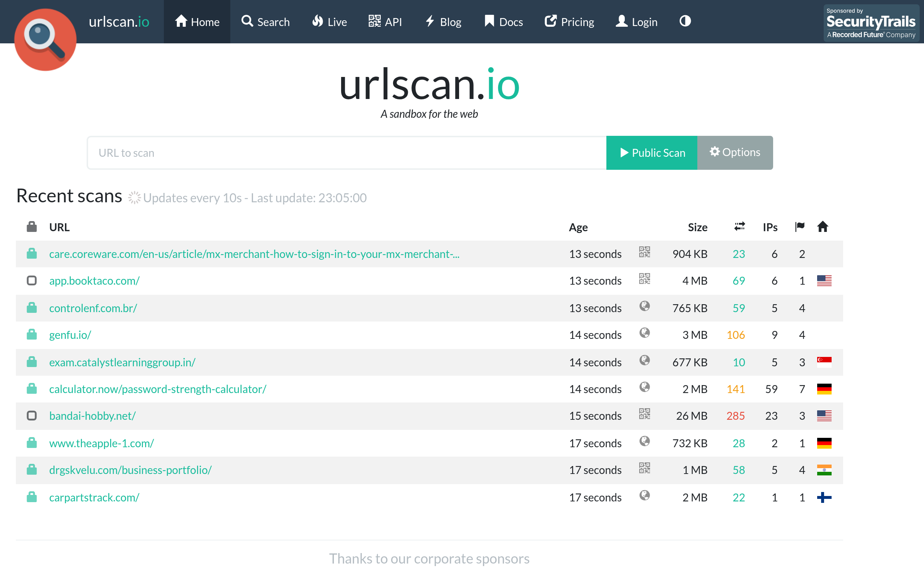Click the 141 requests count for calculator.now

(x=735, y=389)
